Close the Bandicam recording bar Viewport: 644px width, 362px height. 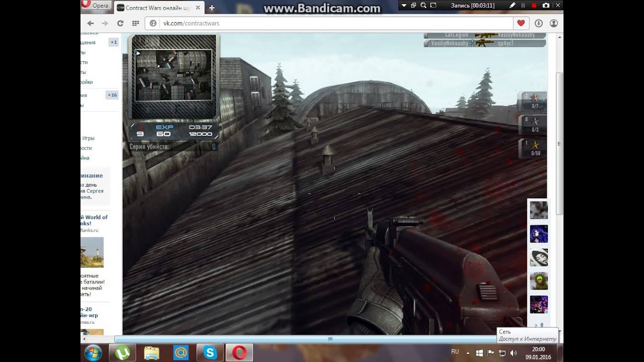click(x=557, y=6)
